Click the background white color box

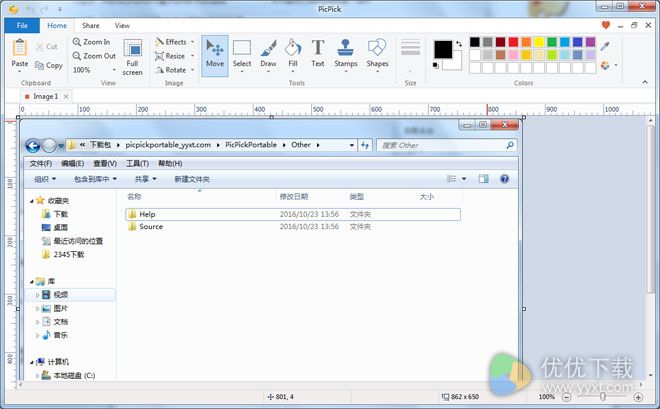click(455, 61)
